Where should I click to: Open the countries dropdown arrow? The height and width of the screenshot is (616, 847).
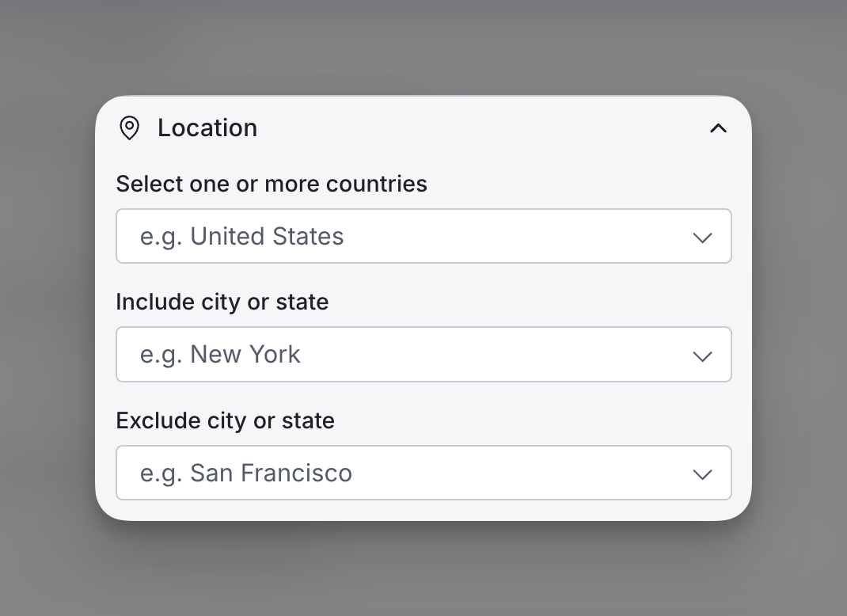702,238
